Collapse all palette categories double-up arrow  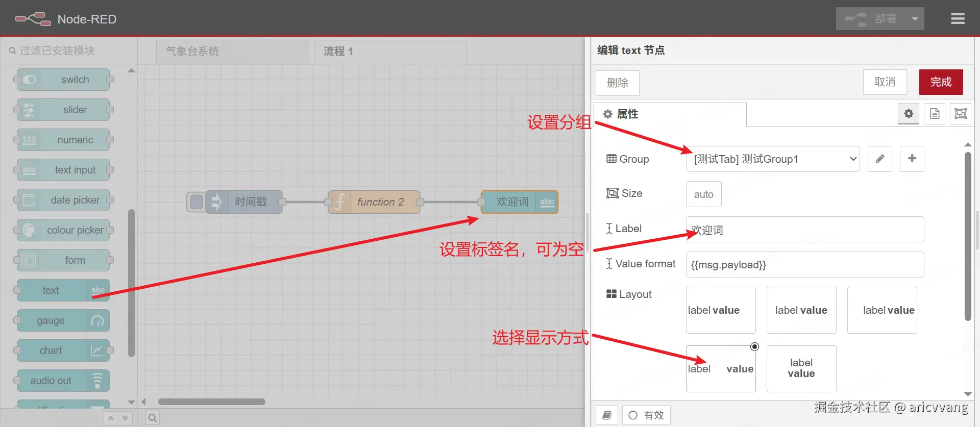pos(111,418)
